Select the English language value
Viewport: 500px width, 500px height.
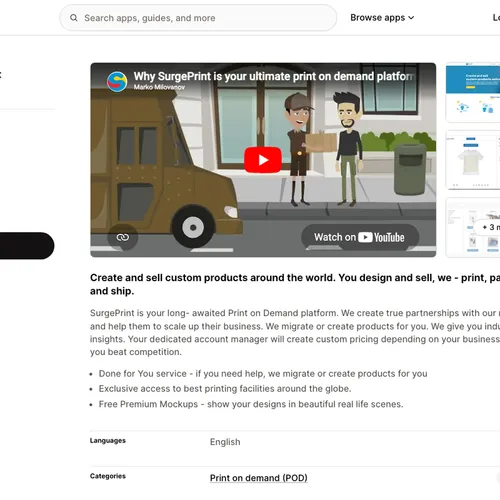pyautogui.click(x=225, y=442)
